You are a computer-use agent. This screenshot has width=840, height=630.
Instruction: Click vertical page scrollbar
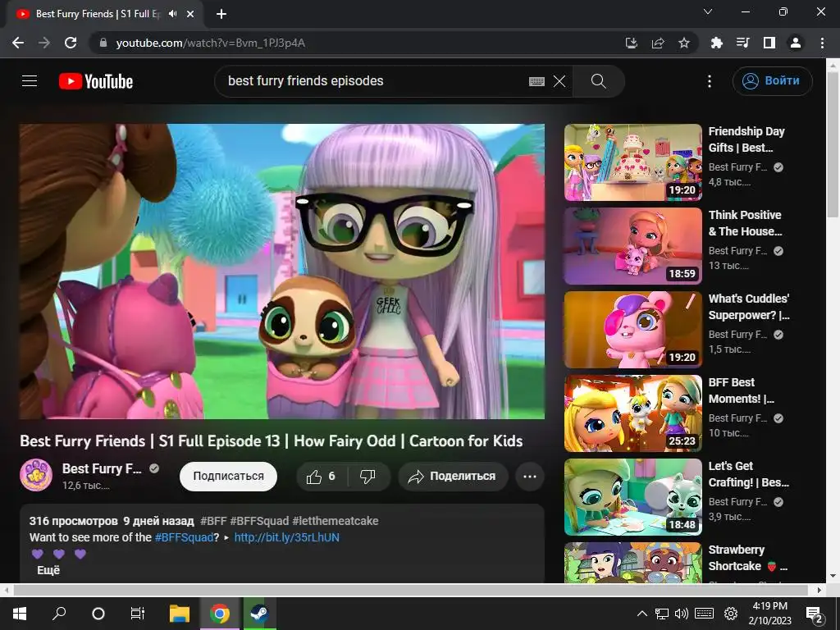tap(833, 144)
